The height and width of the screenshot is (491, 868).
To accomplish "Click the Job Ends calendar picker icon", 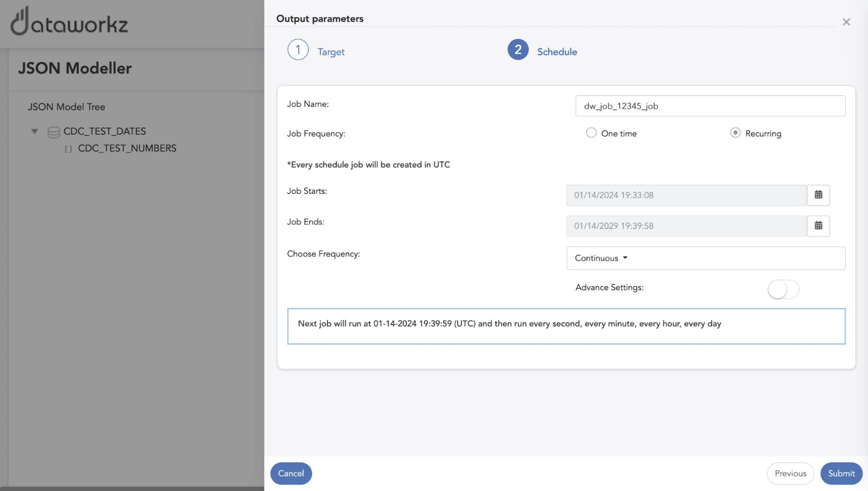I will pos(818,225).
